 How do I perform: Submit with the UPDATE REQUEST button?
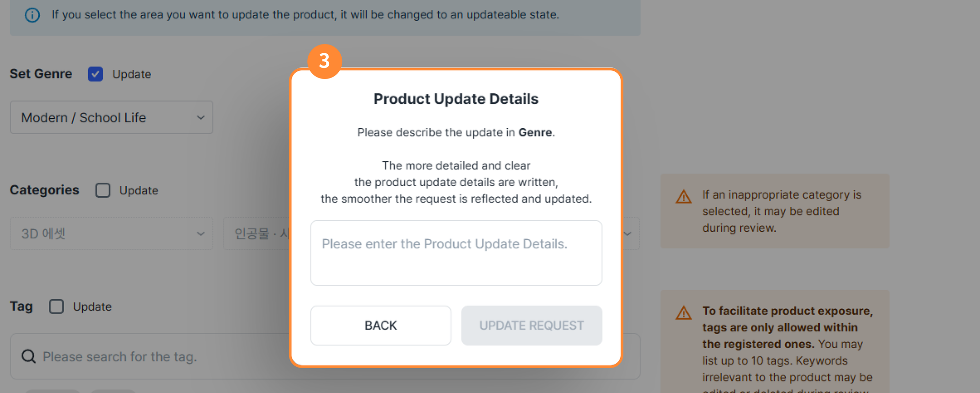click(532, 326)
